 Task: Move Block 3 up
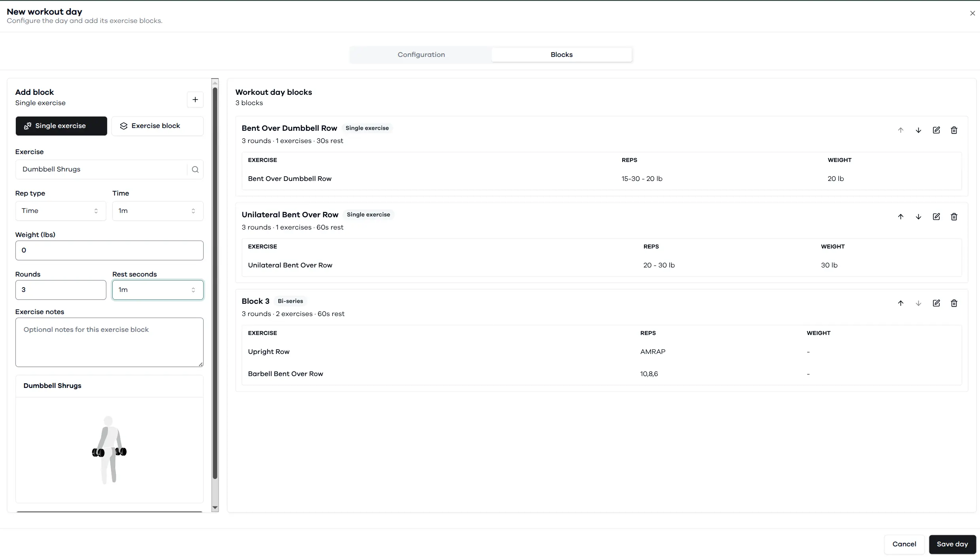point(901,303)
